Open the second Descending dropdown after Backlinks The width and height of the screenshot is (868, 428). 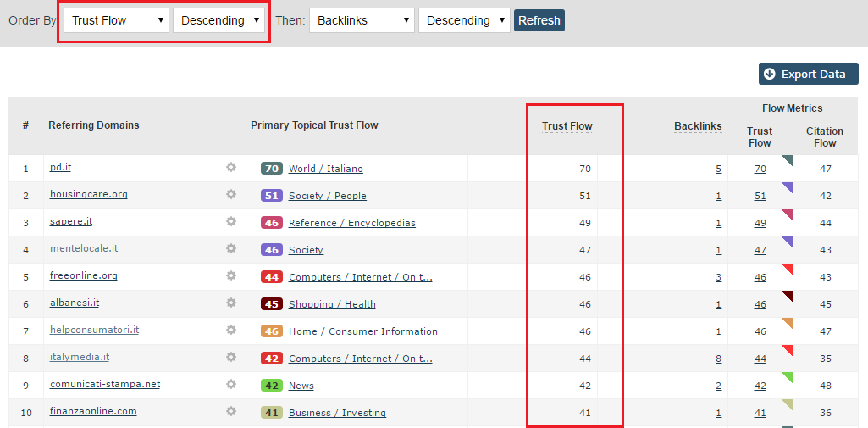click(x=464, y=20)
